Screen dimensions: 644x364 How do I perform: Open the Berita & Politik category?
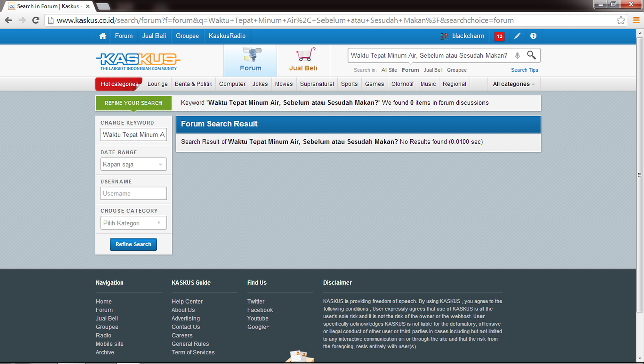click(x=194, y=84)
